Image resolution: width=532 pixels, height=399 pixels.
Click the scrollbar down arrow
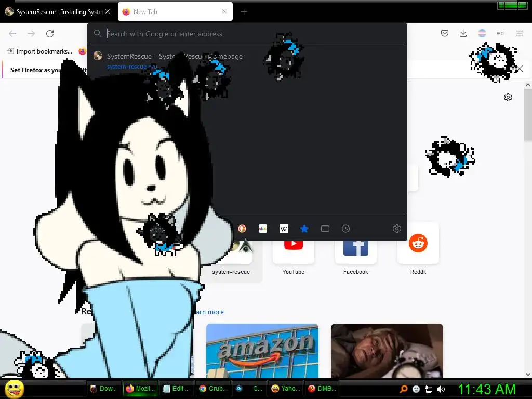coord(528,375)
